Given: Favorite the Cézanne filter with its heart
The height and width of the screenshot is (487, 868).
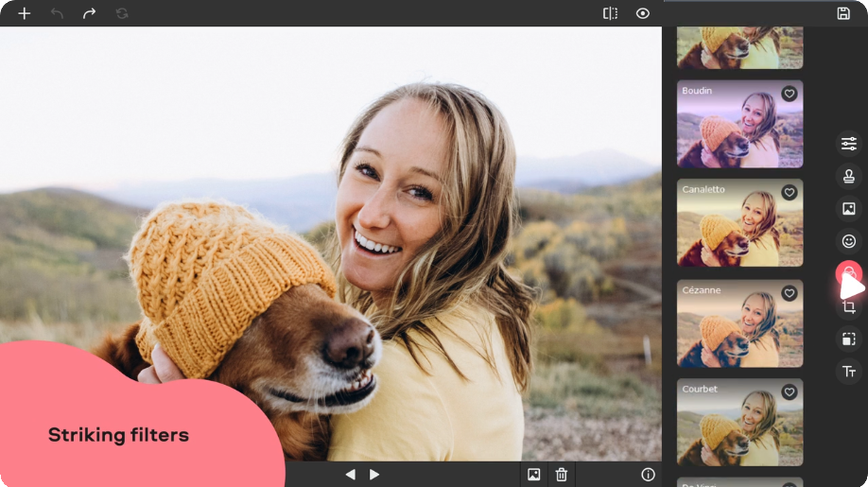Looking at the screenshot, I should click(790, 293).
